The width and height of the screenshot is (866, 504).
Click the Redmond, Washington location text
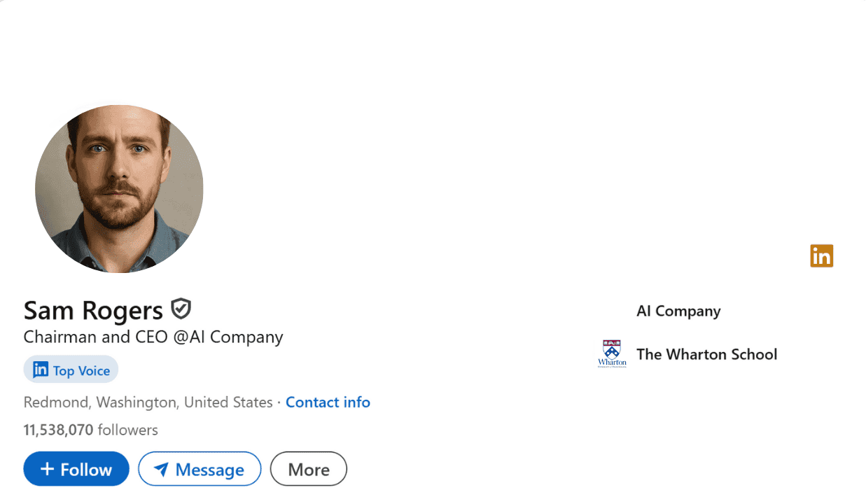coord(147,402)
